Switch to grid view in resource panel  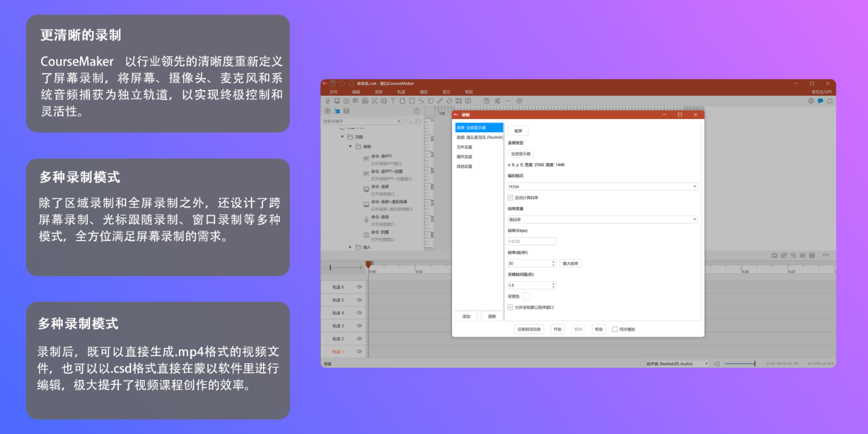[x=328, y=111]
